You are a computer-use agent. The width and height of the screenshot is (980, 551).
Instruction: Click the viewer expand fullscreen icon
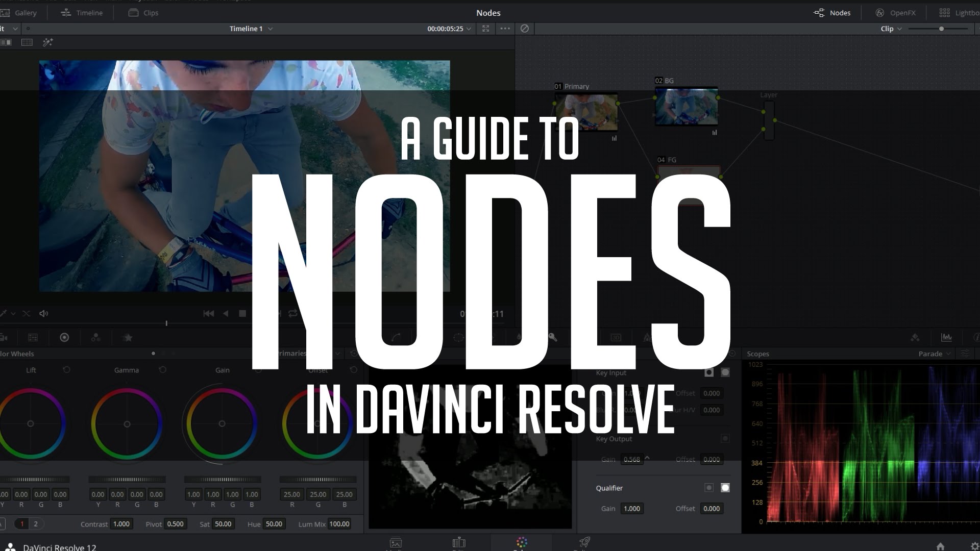coord(485,29)
